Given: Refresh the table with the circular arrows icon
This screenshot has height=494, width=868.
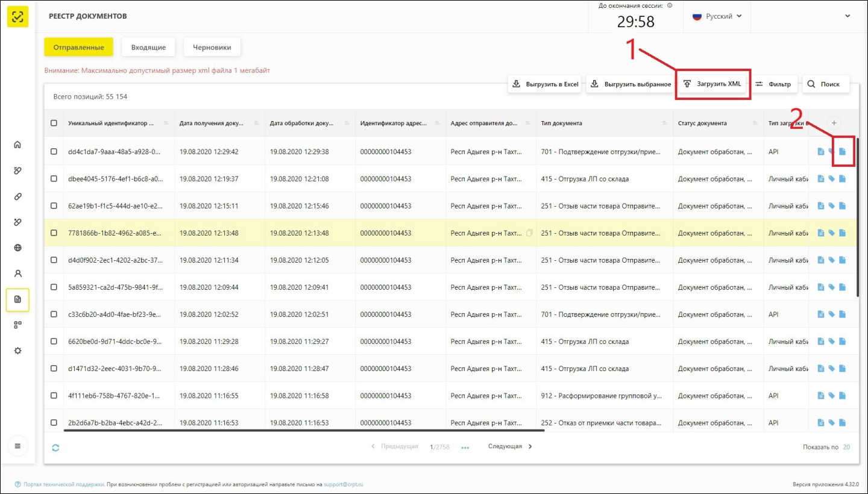Looking at the screenshot, I should (55, 448).
